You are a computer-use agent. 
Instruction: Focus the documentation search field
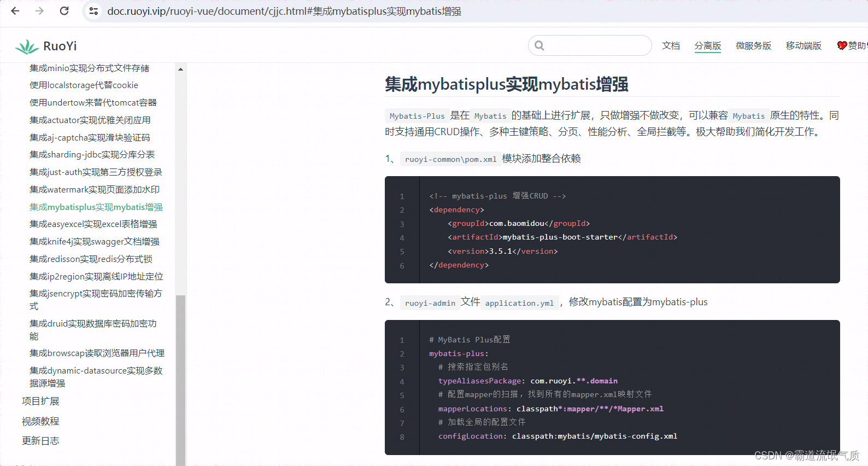click(590, 45)
